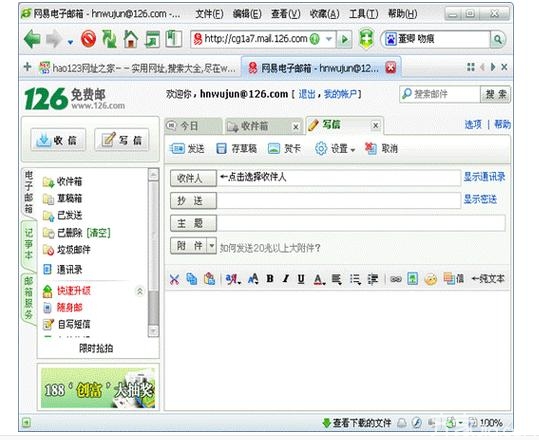
Task: Open 查看(V) menu
Action: pyautogui.click(x=286, y=14)
